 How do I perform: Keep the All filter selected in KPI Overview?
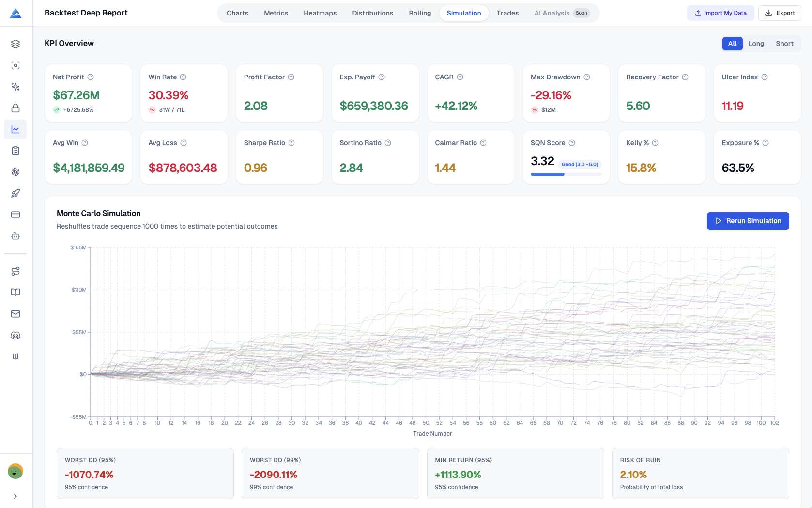coord(732,44)
